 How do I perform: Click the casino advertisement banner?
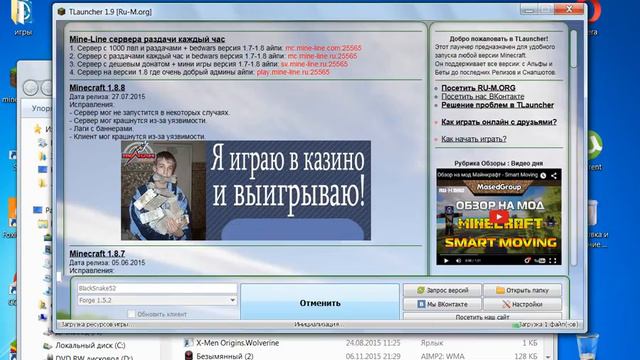(246, 190)
